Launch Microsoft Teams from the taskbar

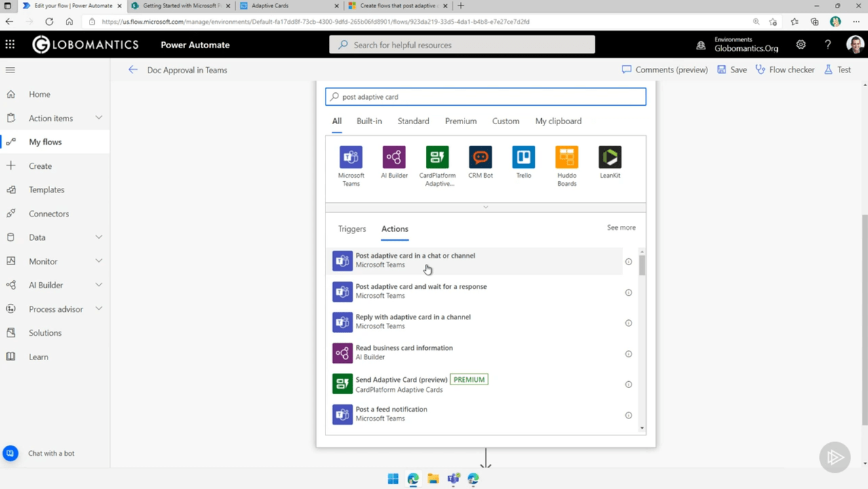click(454, 479)
